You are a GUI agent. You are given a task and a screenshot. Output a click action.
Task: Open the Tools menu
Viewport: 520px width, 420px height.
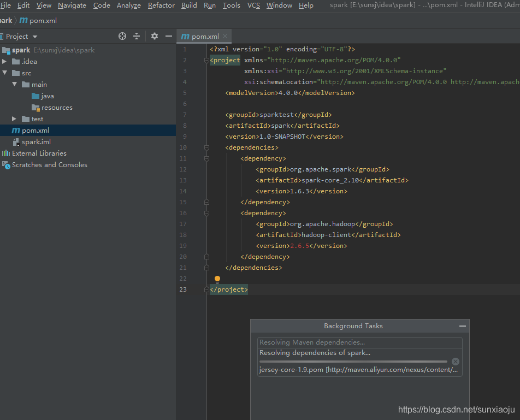click(x=231, y=5)
